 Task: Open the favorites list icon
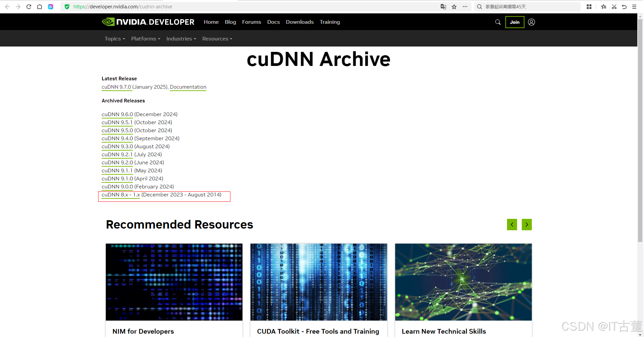pyautogui.click(x=603, y=7)
